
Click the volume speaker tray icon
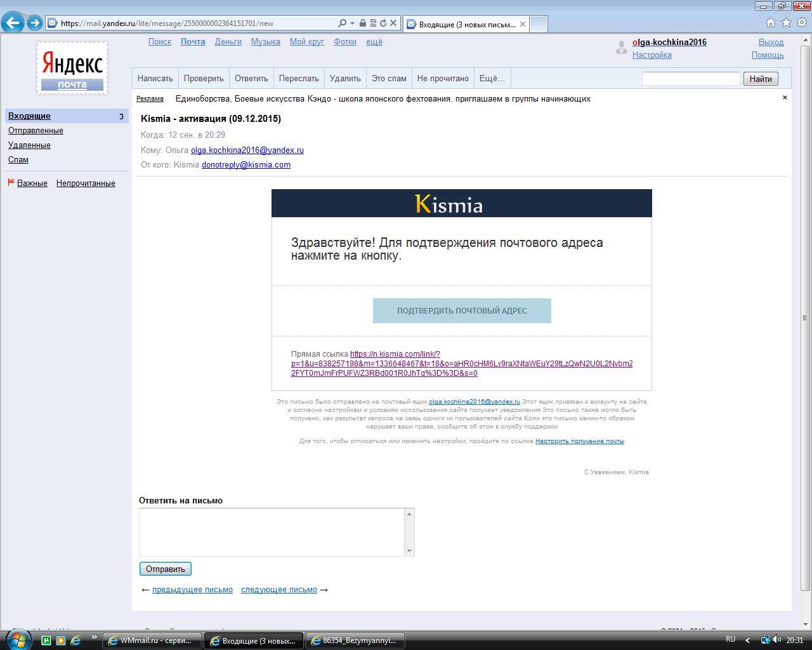(777, 640)
